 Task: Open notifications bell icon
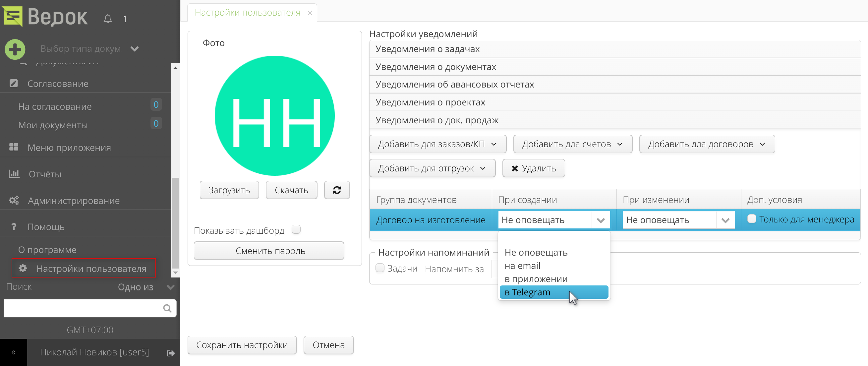(107, 19)
